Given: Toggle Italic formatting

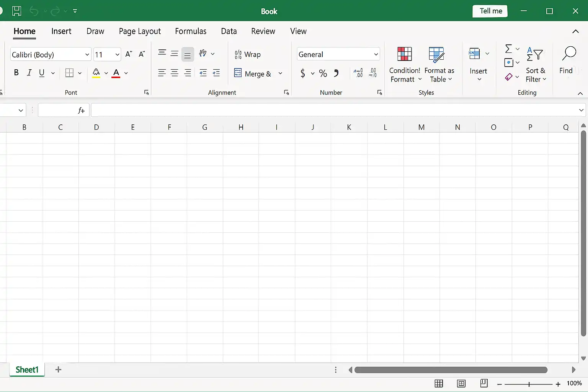Looking at the screenshot, I should (29, 72).
